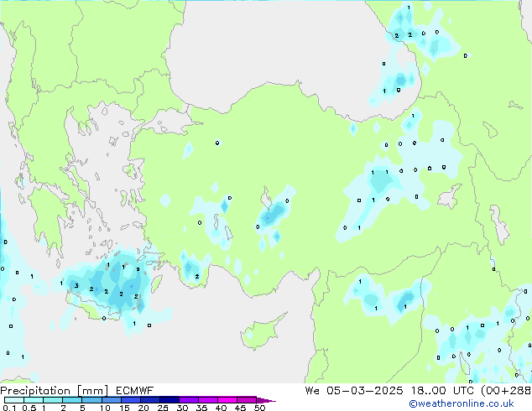
Task: Click the '50' legend value
Action: (259, 408)
